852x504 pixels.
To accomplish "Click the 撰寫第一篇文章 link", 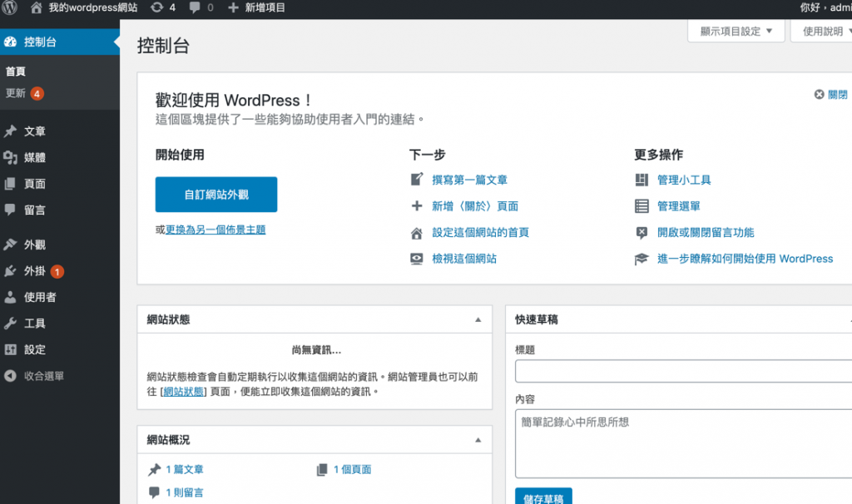I will point(469,179).
